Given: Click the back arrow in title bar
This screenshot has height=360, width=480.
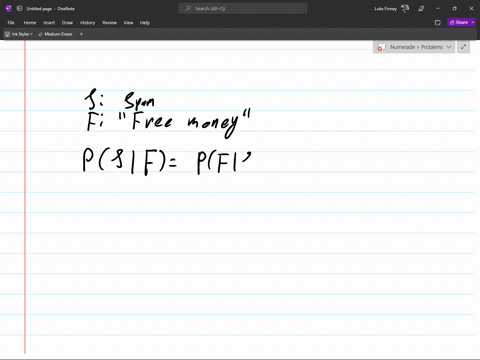Looking at the screenshot, I should pyautogui.click(x=19, y=8).
